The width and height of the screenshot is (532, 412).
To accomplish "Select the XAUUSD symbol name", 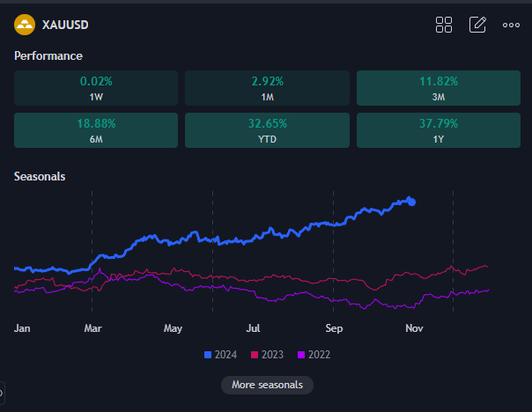I will pyautogui.click(x=65, y=25).
